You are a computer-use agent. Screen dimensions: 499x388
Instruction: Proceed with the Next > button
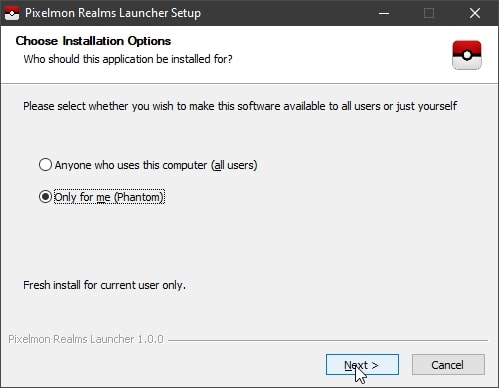click(362, 365)
